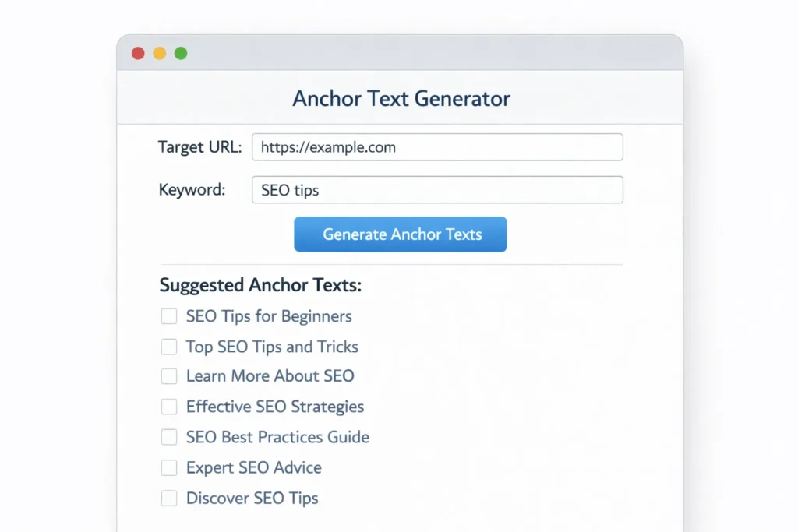Toggle the SEO Best Practices Guide checkbox
The width and height of the screenshot is (798, 532).
(169, 437)
